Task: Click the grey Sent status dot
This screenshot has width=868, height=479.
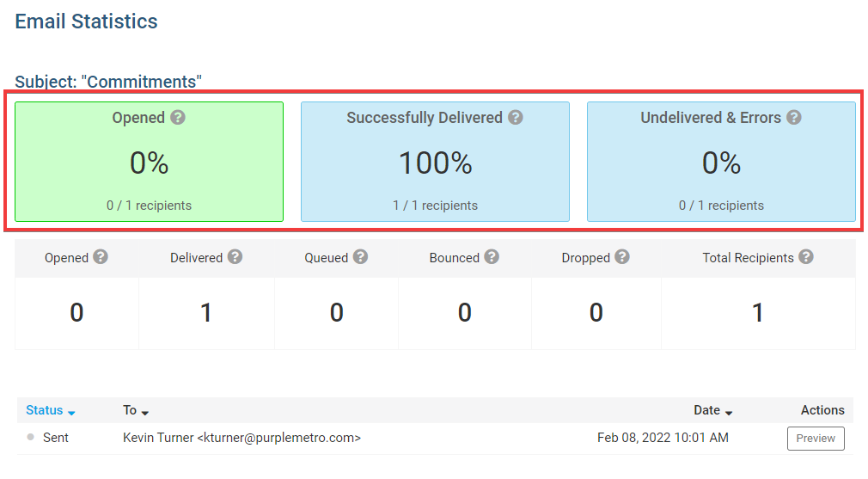Action: point(30,438)
